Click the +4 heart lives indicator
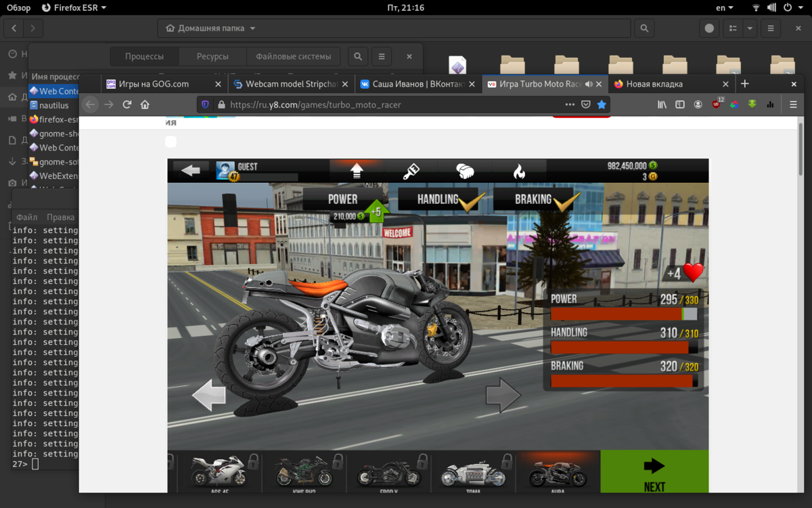The height and width of the screenshot is (508, 812). pos(684,273)
